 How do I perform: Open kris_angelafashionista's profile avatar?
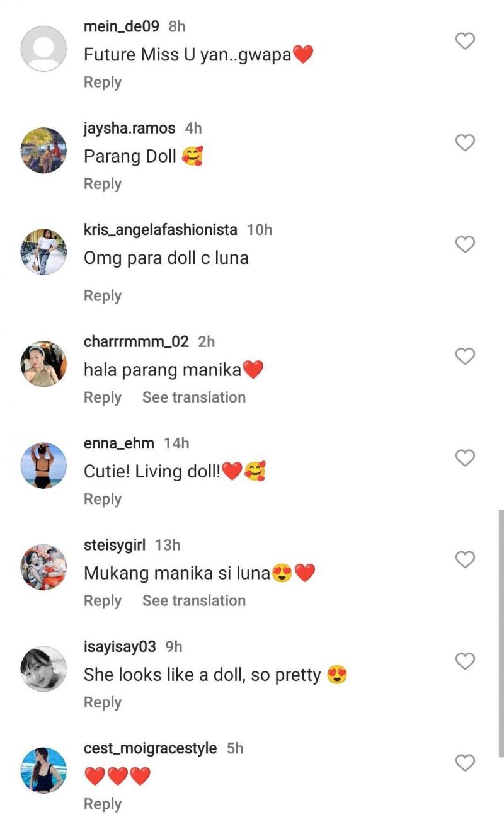point(43,252)
